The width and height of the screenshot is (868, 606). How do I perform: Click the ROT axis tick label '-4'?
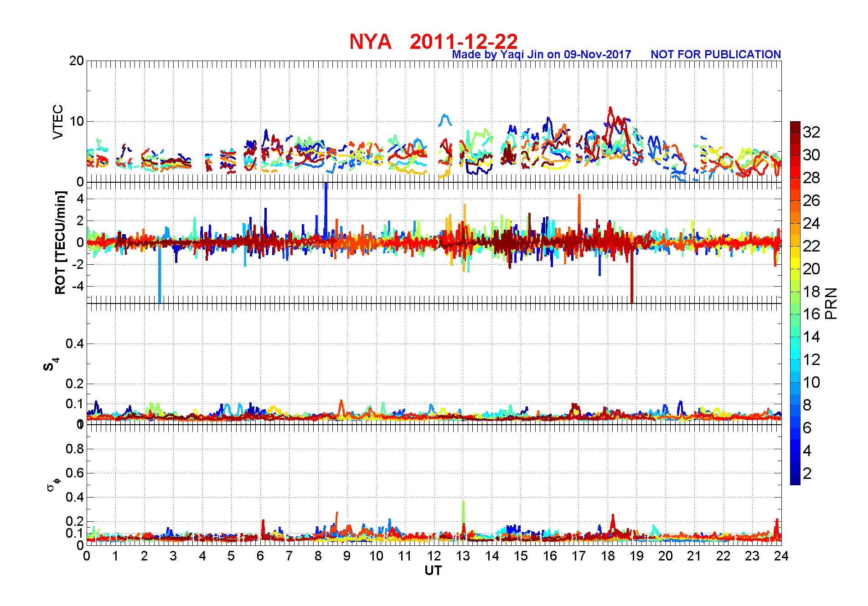(78, 286)
